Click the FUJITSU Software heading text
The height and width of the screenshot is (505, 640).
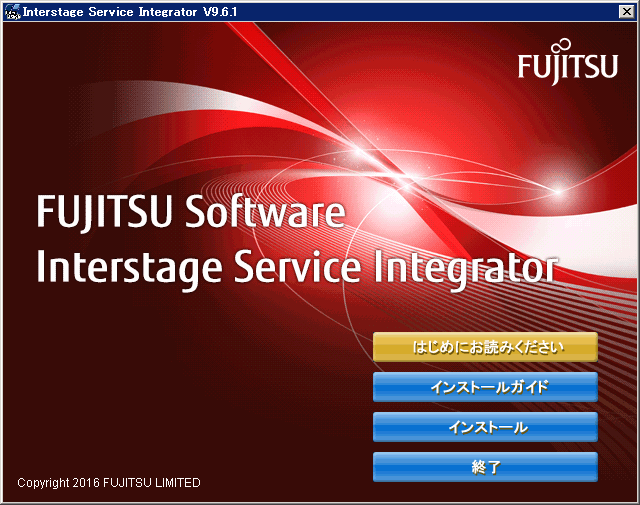(x=191, y=211)
